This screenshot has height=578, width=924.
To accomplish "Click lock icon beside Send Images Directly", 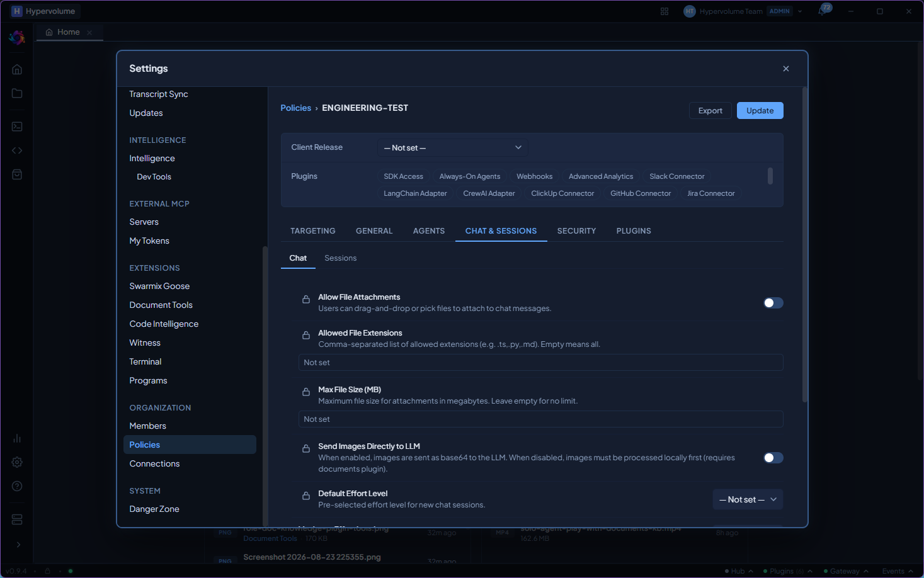I will pyautogui.click(x=306, y=448).
